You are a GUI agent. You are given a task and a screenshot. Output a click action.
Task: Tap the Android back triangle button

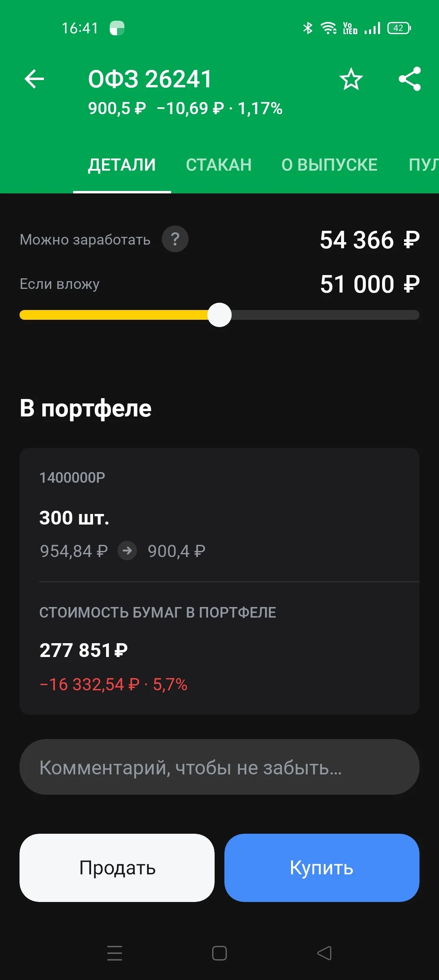click(324, 953)
